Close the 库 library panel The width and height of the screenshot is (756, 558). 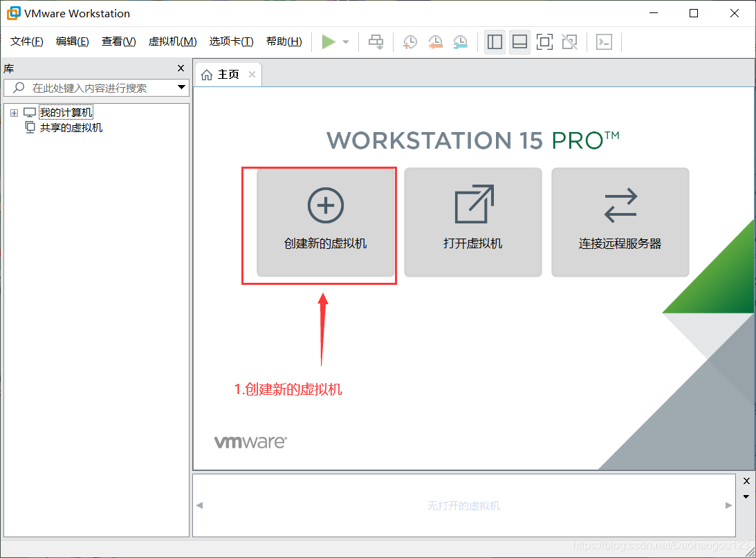[x=181, y=68]
